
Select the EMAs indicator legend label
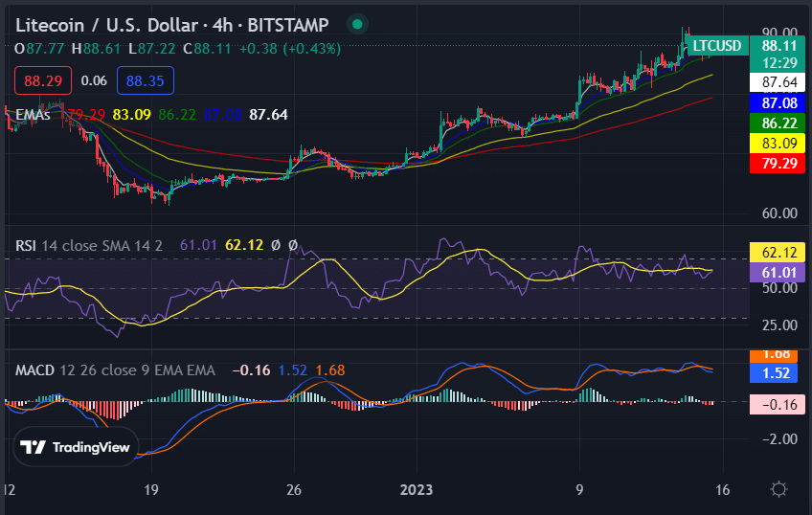point(33,114)
